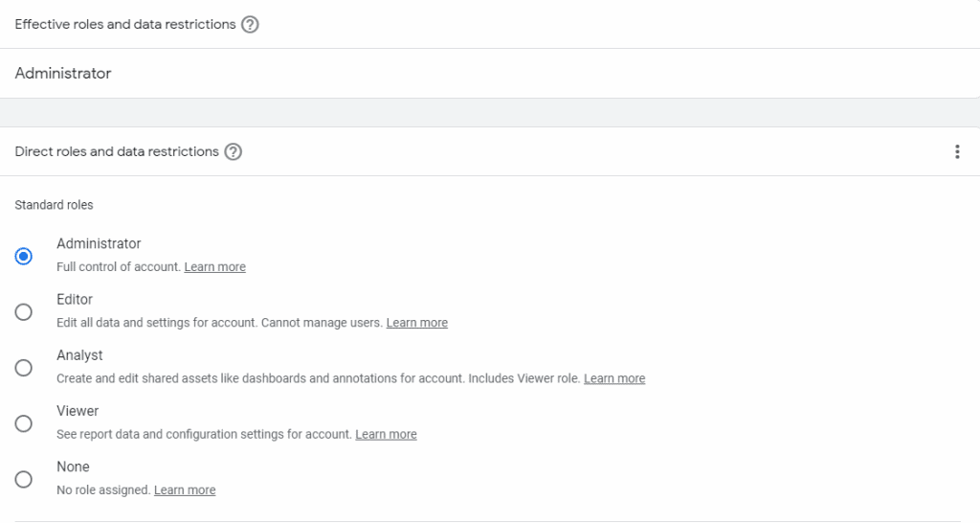Pick the Viewer role radio button
980x523 pixels.
click(24, 423)
